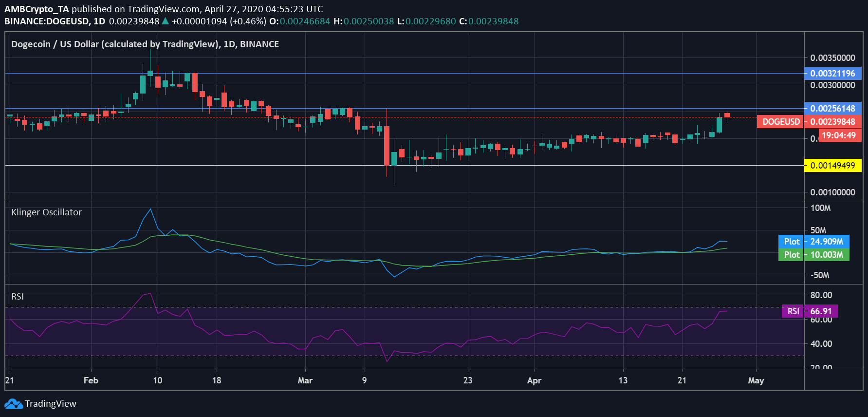Click the Klinger Oscillator peak near Feb 10
The width and height of the screenshot is (868, 417).
(150, 209)
